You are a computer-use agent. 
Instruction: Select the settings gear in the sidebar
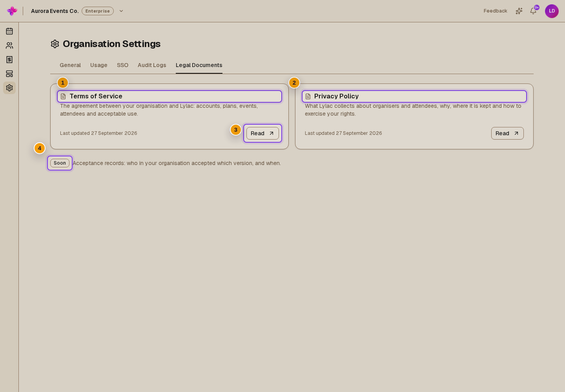coord(9,88)
